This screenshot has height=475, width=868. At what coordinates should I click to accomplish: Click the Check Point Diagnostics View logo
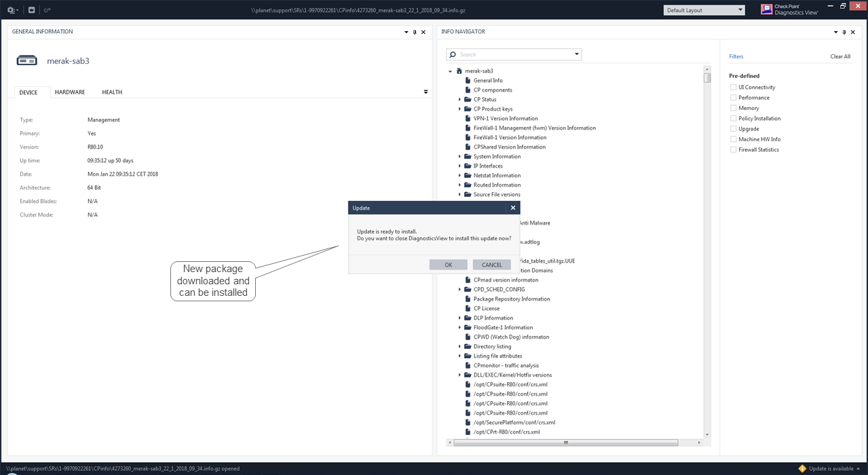pyautogui.click(x=789, y=9)
